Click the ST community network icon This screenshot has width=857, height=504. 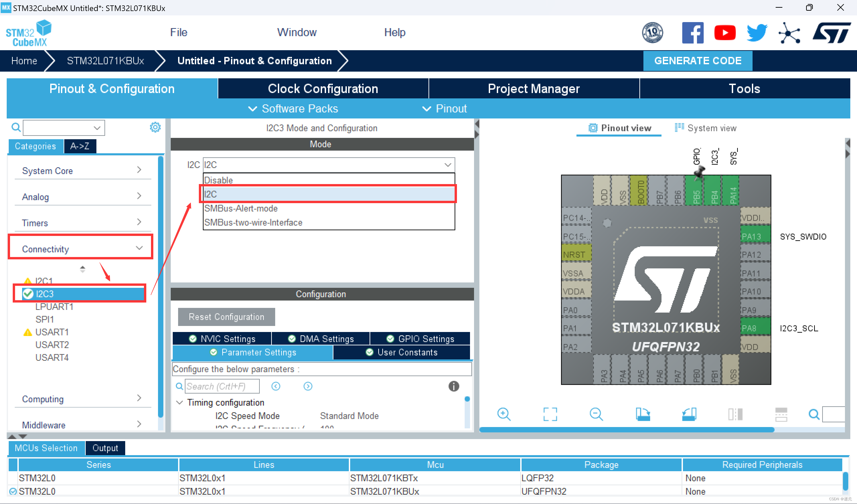click(x=789, y=33)
